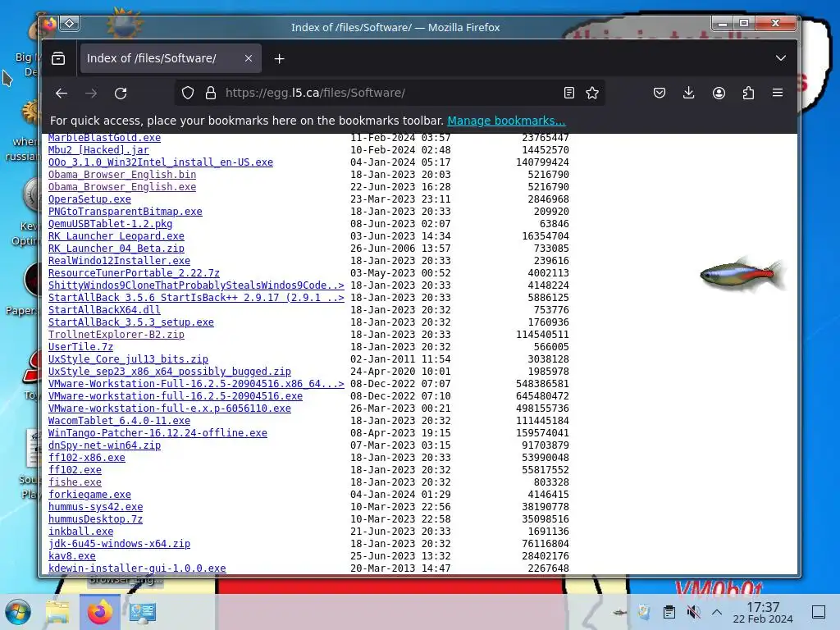Download RK_Launcher_Leopard.exe

click(x=116, y=236)
